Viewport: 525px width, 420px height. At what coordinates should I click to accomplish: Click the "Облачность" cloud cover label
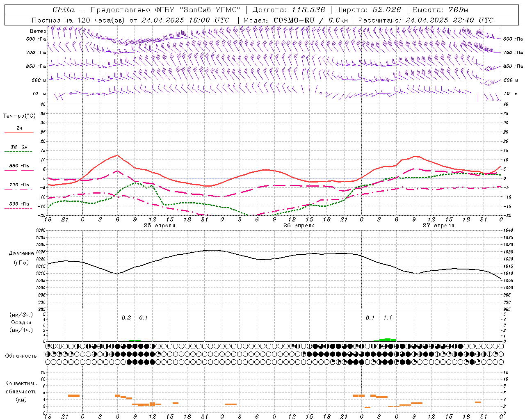pyautogui.click(x=21, y=356)
